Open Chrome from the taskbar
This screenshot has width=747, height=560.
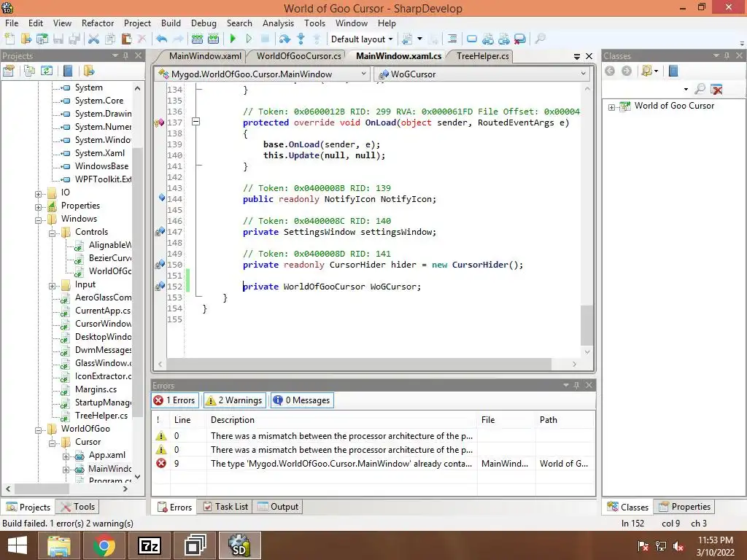click(x=104, y=545)
